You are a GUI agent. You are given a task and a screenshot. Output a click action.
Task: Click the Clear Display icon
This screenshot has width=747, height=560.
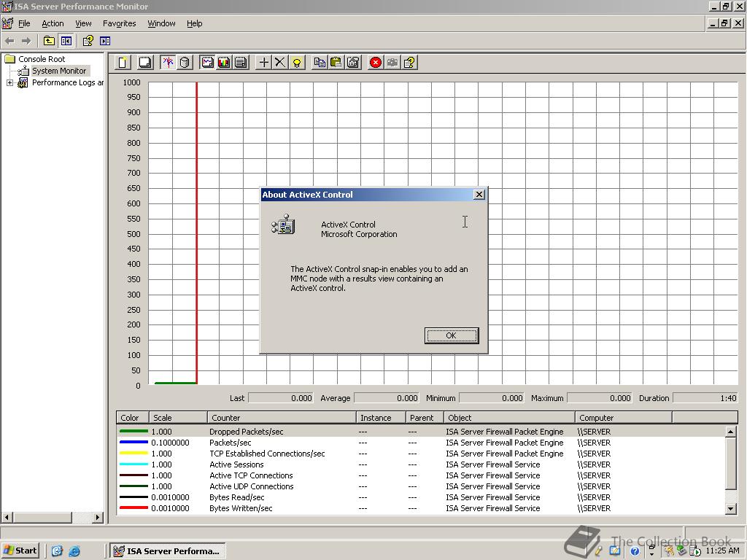145,63
